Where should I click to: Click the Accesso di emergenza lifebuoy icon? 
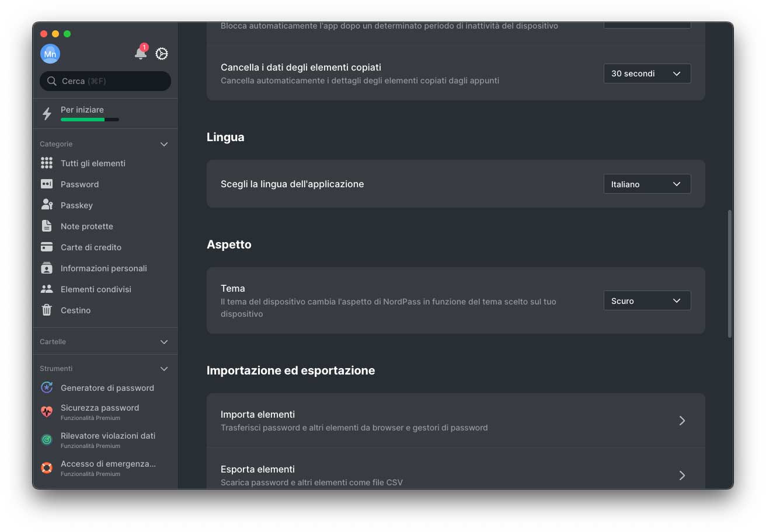coord(47,468)
